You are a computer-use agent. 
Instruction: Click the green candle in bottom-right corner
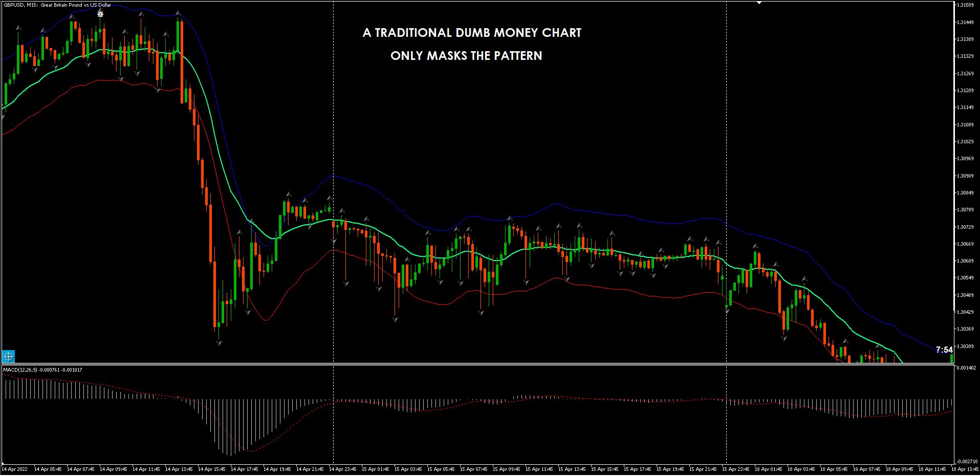click(x=951, y=358)
